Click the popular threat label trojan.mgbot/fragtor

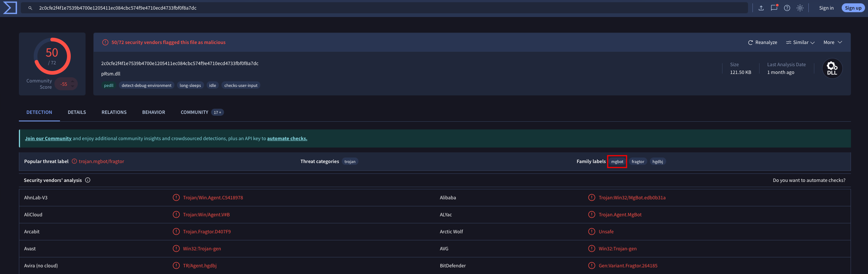click(x=101, y=161)
